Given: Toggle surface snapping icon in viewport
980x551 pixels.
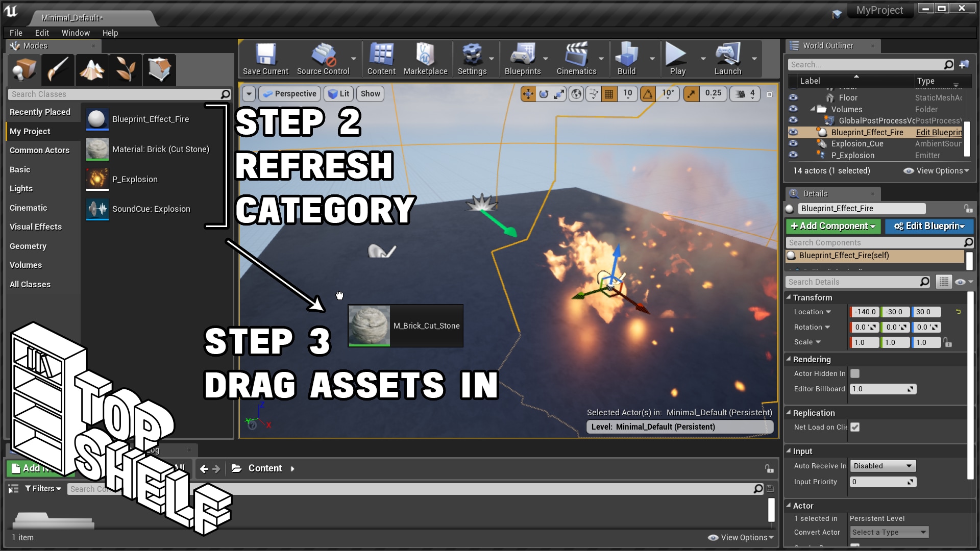Looking at the screenshot, I should pyautogui.click(x=593, y=94).
